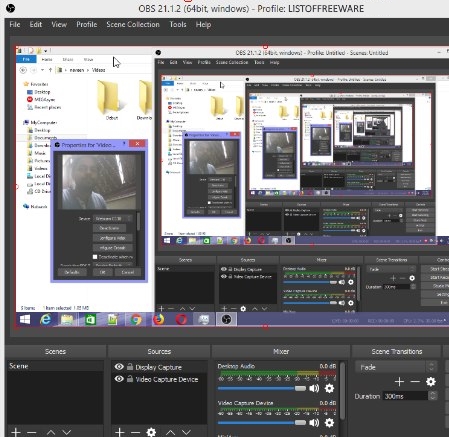Move the scene down in the bottom Scenes panel
449x437 pixels.
[67, 432]
